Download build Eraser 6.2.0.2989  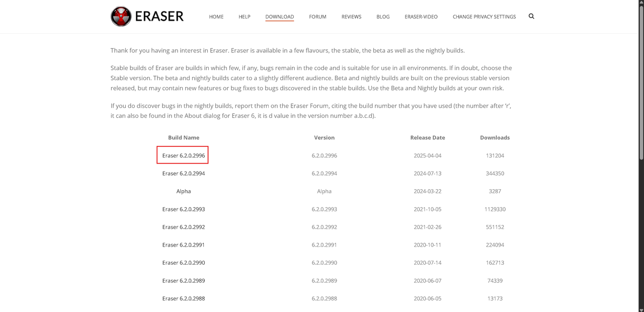coord(184,280)
